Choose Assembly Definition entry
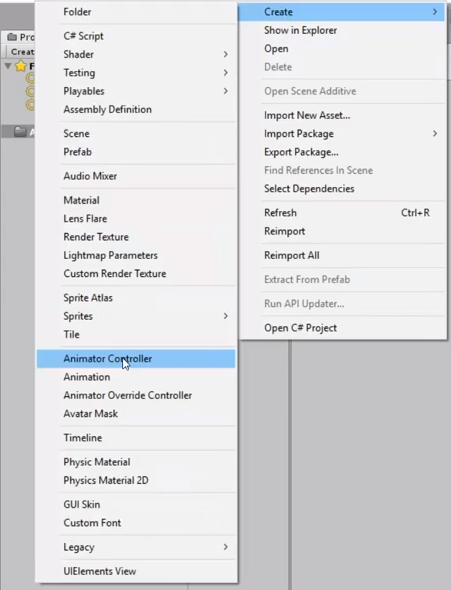 pyautogui.click(x=136, y=109)
